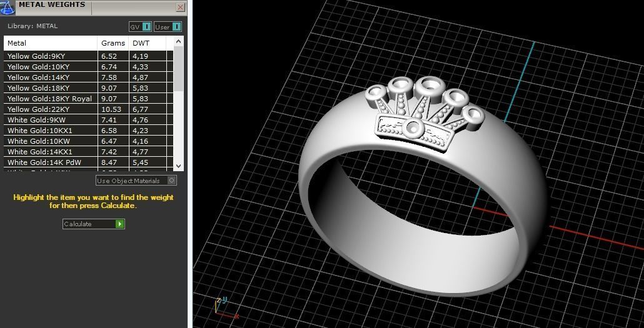This screenshot has width=644, height=328.
Task: Toggle the GV library switch
Action: click(x=141, y=27)
